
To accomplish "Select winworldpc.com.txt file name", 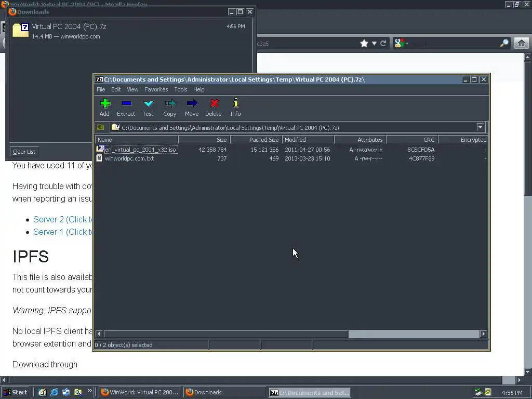I will tap(129, 158).
